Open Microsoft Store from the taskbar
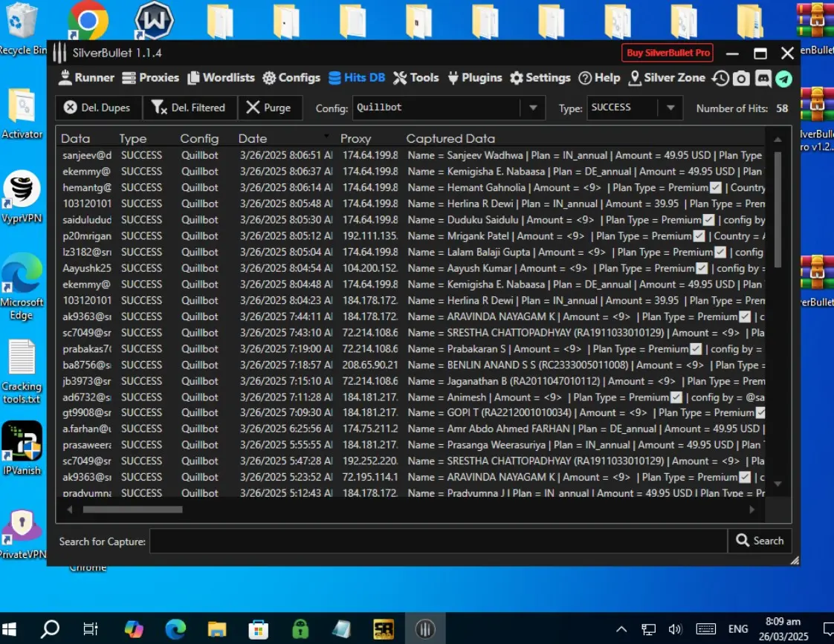Image resolution: width=834 pixels, height=644 pixels. 259,629
